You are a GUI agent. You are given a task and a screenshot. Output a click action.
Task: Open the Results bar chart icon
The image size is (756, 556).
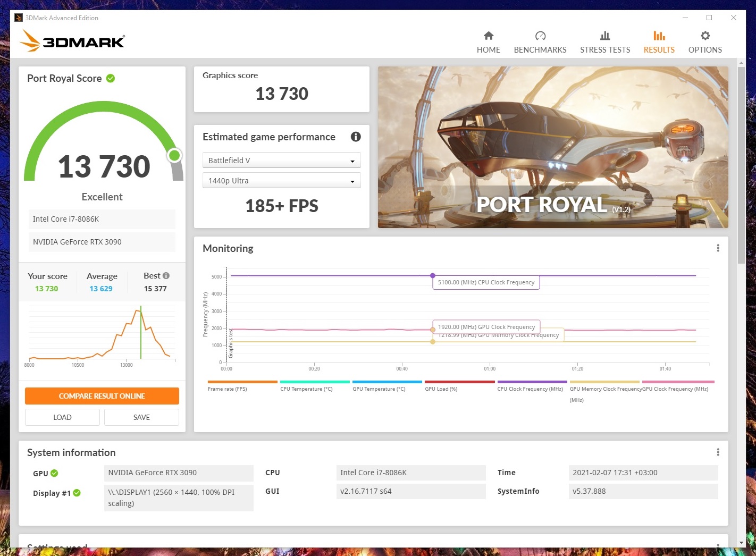tap(659, 36)
